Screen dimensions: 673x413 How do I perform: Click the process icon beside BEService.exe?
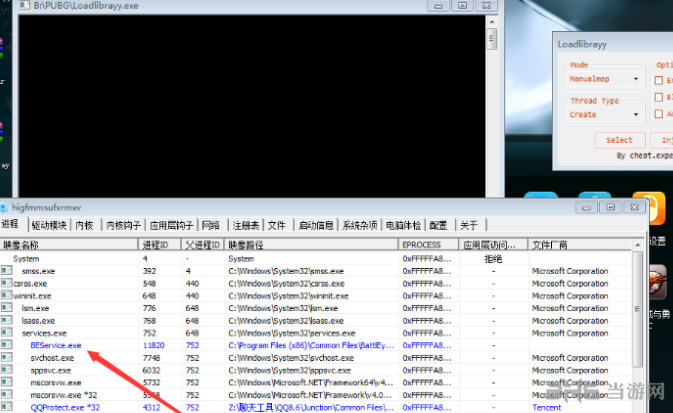(x=6, y=345)
